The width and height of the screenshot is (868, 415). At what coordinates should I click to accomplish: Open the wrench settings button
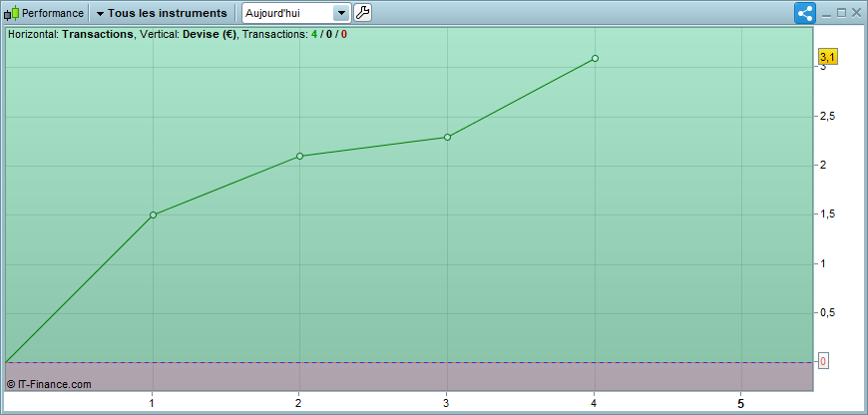click(x=362, y=13)
